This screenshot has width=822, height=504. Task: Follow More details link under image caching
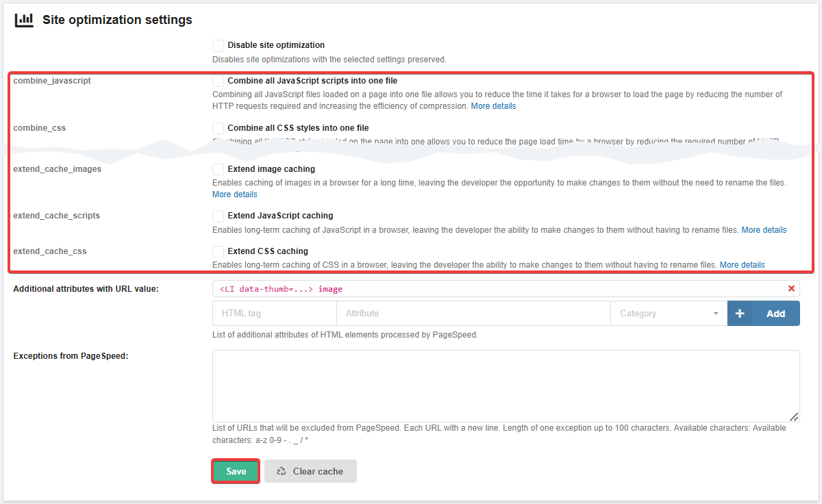[235, 194]
